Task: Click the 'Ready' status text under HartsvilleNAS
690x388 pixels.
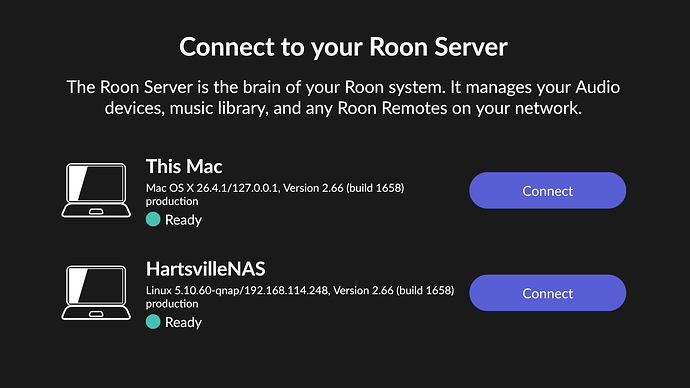Action: pos(183,322)
